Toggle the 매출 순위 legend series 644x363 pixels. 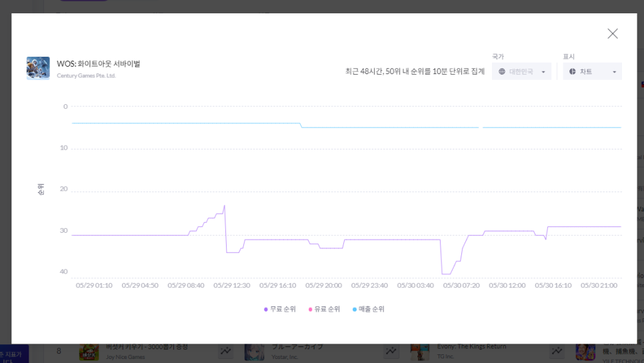click(x=369, y=309)
